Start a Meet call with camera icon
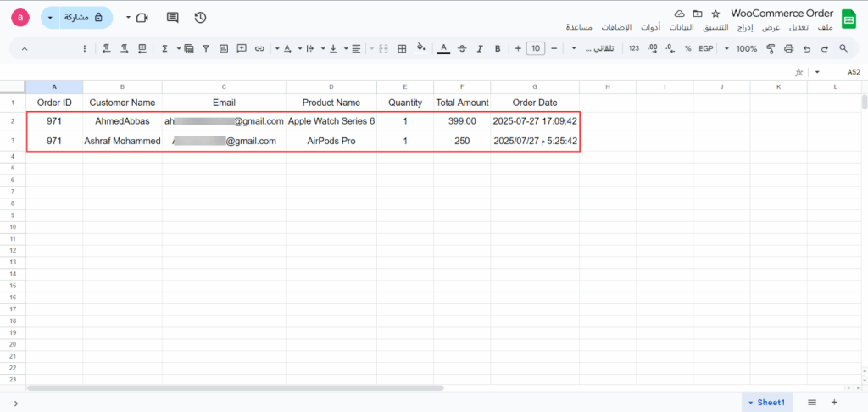 click(142, 18)
